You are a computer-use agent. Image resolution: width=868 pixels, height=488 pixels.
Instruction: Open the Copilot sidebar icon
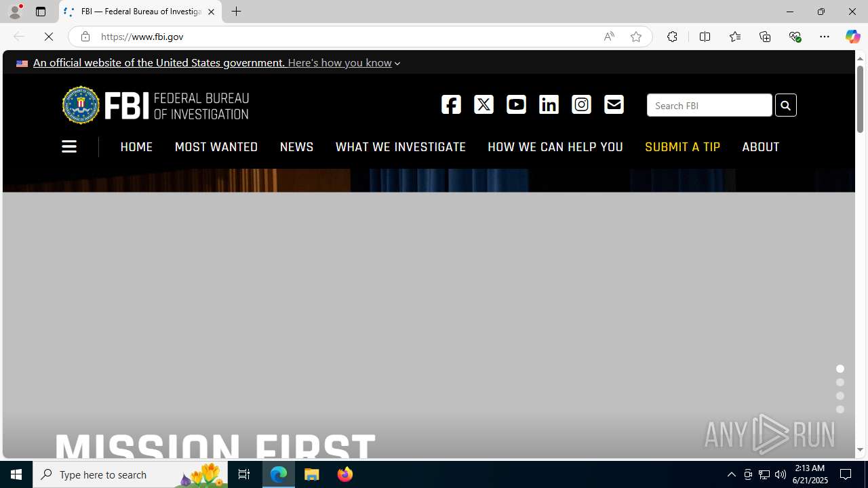(x=852, y=37)
